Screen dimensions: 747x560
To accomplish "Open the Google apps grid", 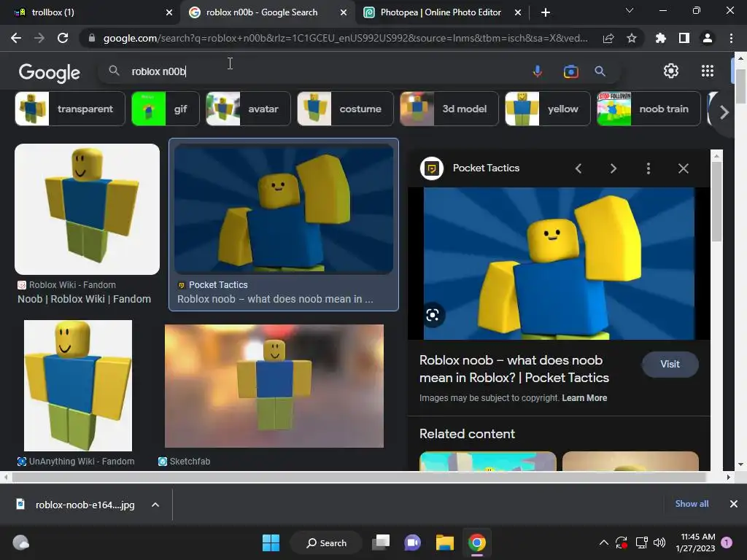I will 708,71.
